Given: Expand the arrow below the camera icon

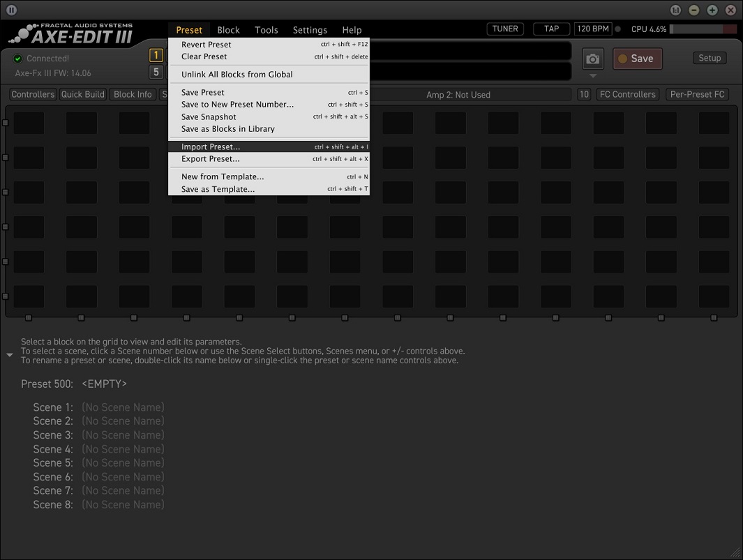Looking at the screenshot, I should point(592,75).
